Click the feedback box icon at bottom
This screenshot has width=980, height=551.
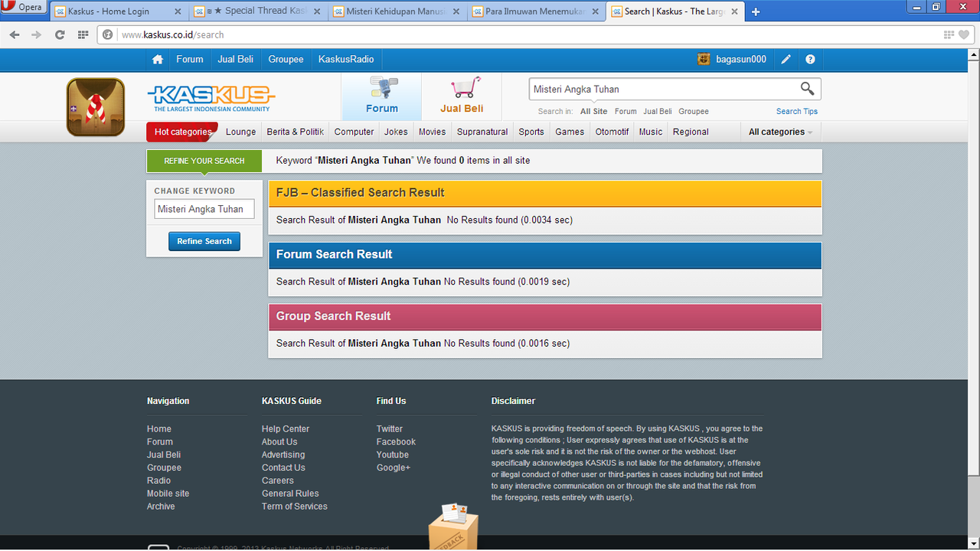coord(453,527)
